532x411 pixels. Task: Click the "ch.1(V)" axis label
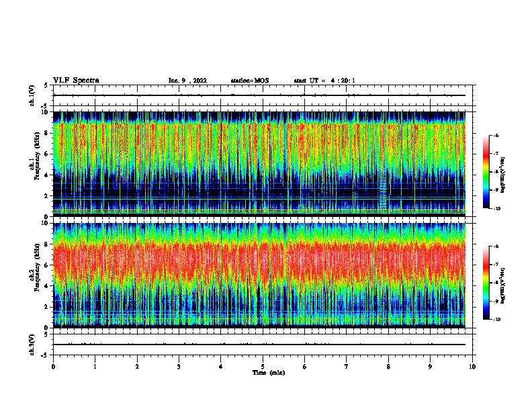click(x=32, y=95)
